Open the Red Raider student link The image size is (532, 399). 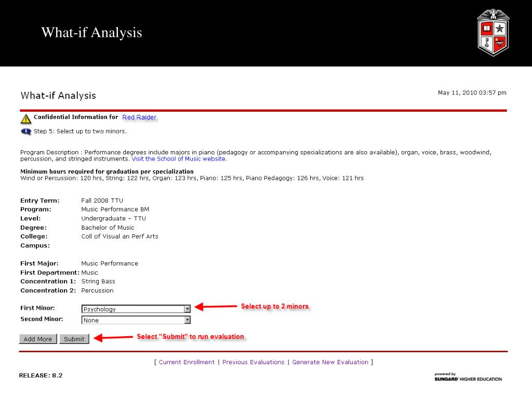point(139,117)
